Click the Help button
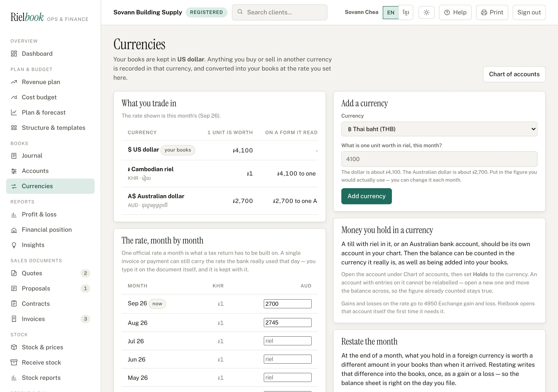The image size is (558, 392). (x=455, y=12)
